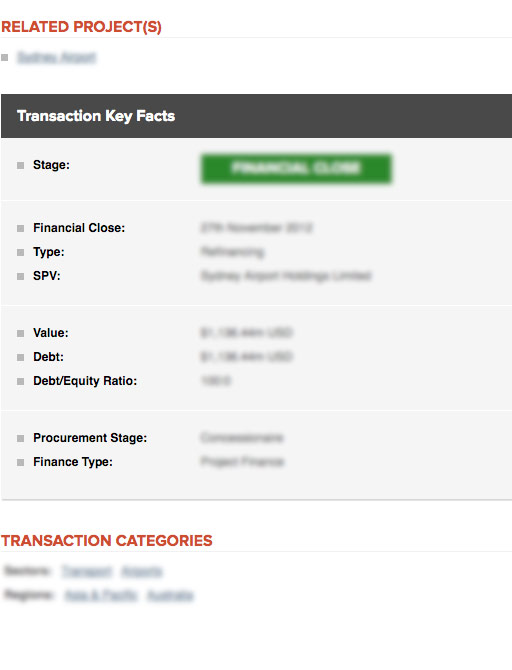Open the Transport sector link
Screen dimensions: 512x670
[87, 571]
